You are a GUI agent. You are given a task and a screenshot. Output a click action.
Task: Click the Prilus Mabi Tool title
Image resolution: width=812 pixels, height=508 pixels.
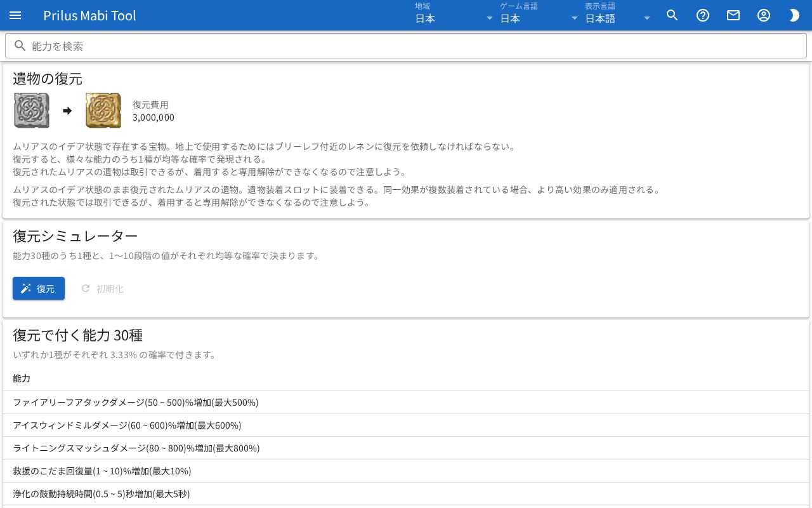coord(89,15)
